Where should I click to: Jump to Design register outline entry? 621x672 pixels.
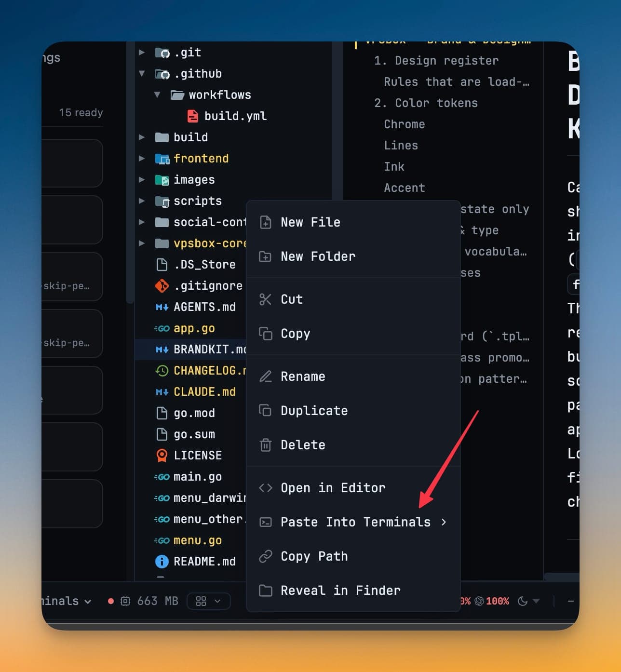coord(436,61)
